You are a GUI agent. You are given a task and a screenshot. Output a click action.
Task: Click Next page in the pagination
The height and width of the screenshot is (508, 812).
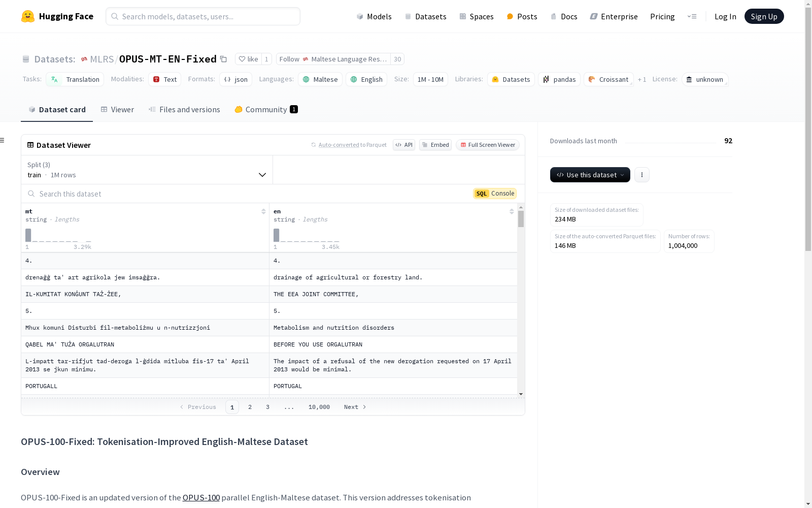[355, 407]
